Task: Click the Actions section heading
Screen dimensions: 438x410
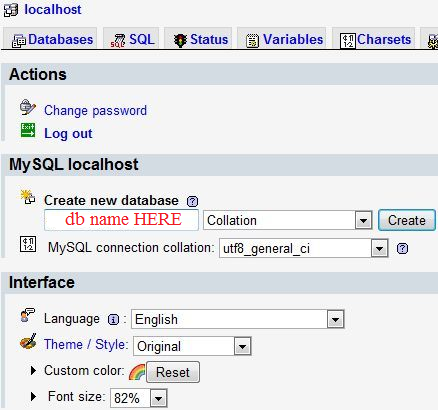Action: point(38,74)
